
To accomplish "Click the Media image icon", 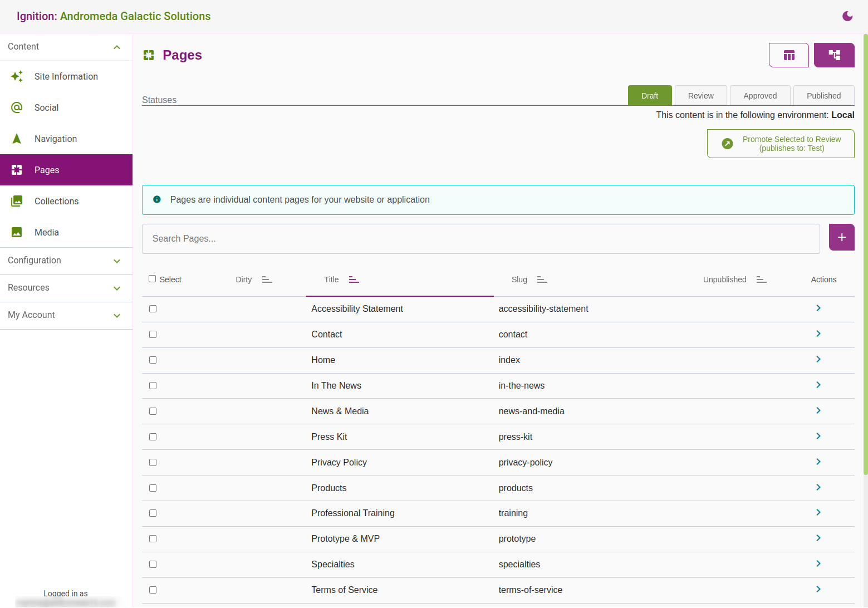I will pos(17,232).
